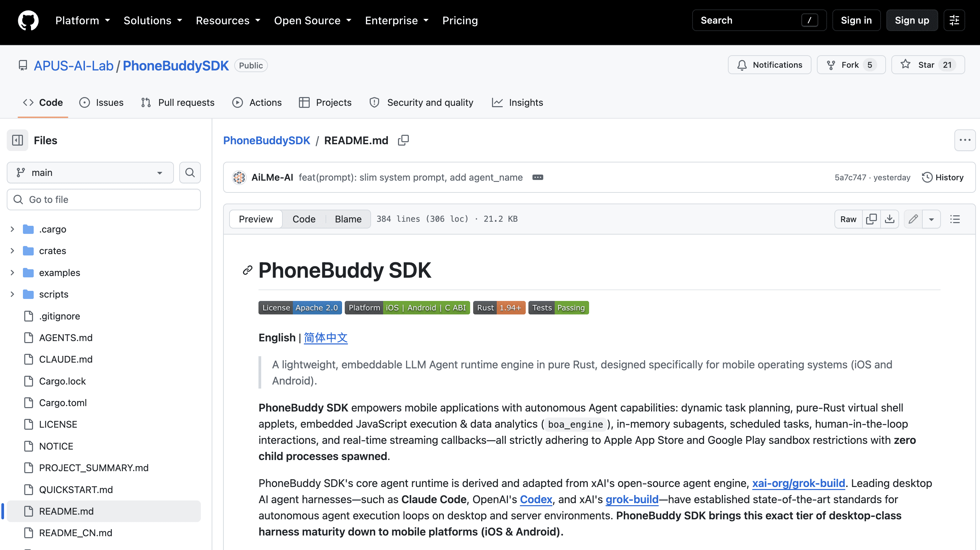Image resolution: width=980 pixels, height=550 pixels.
Task: Focus the Go to file field
Action: point(104,200)
